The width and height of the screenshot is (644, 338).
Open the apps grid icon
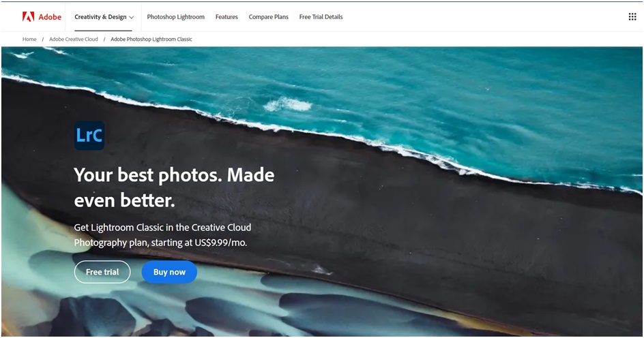(x=632, y=16)
